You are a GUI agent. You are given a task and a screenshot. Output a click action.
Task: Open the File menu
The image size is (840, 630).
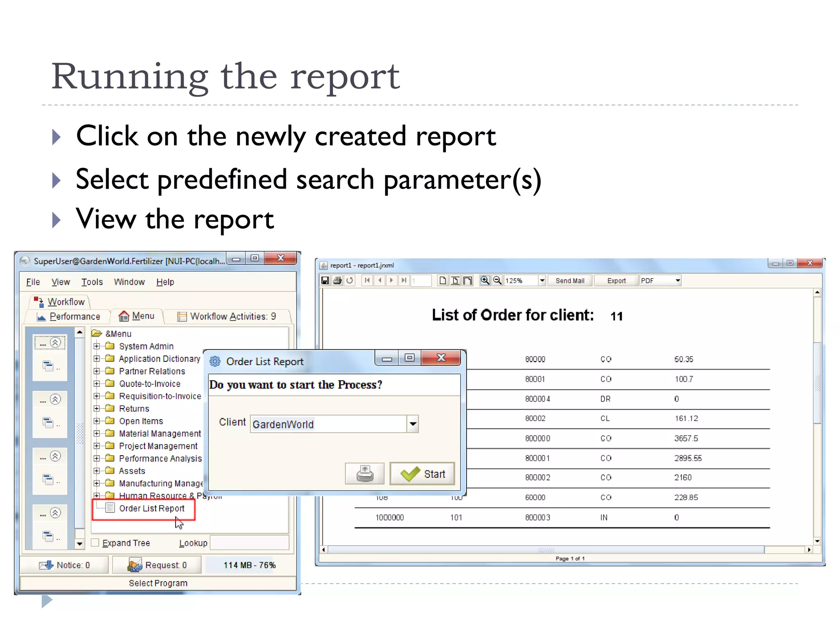pyautogui.click(x=33, y=282)
